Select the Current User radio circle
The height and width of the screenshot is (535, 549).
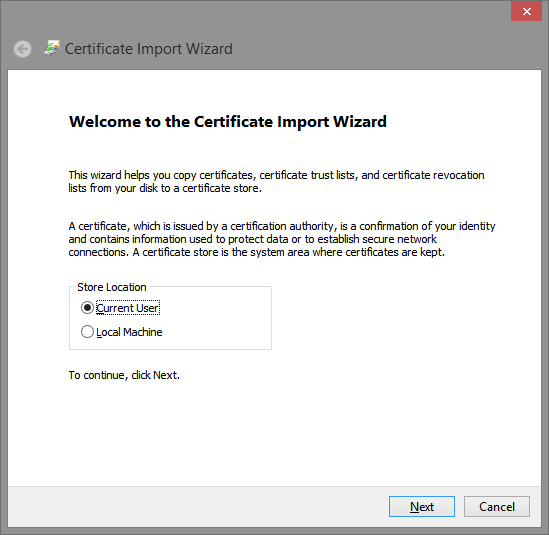(87, 308)
